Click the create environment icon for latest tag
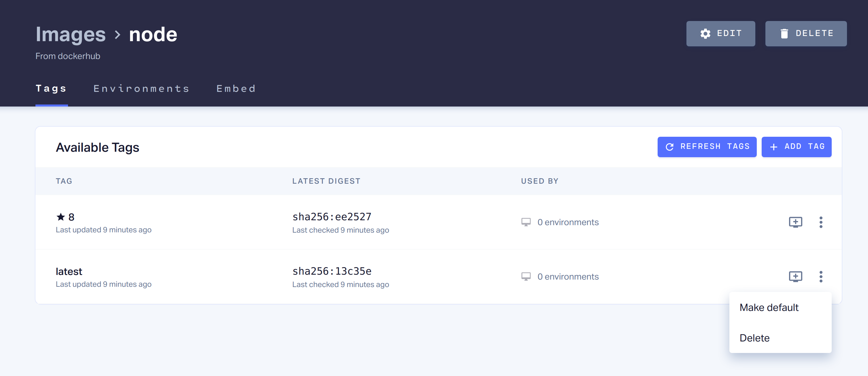Screen dimensions: 868x376 click(x=795, y=277)
